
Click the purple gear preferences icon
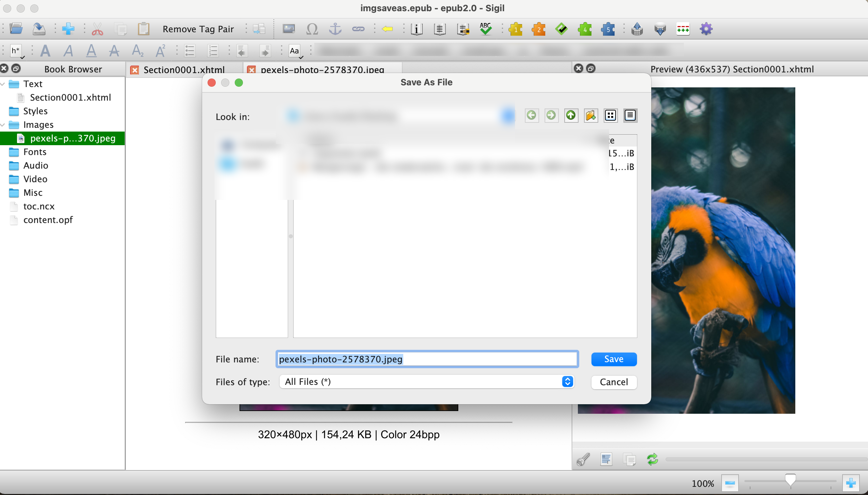click(x=706, y=29)
